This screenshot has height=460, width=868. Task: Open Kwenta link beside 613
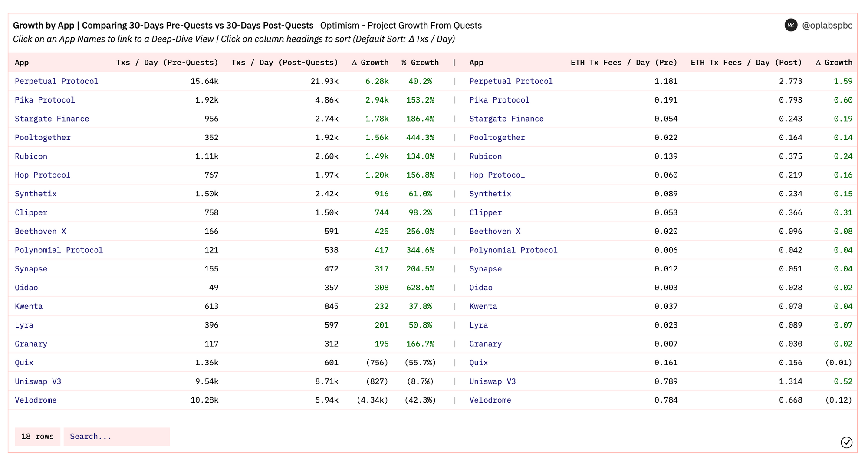click(x=29, y=306)
